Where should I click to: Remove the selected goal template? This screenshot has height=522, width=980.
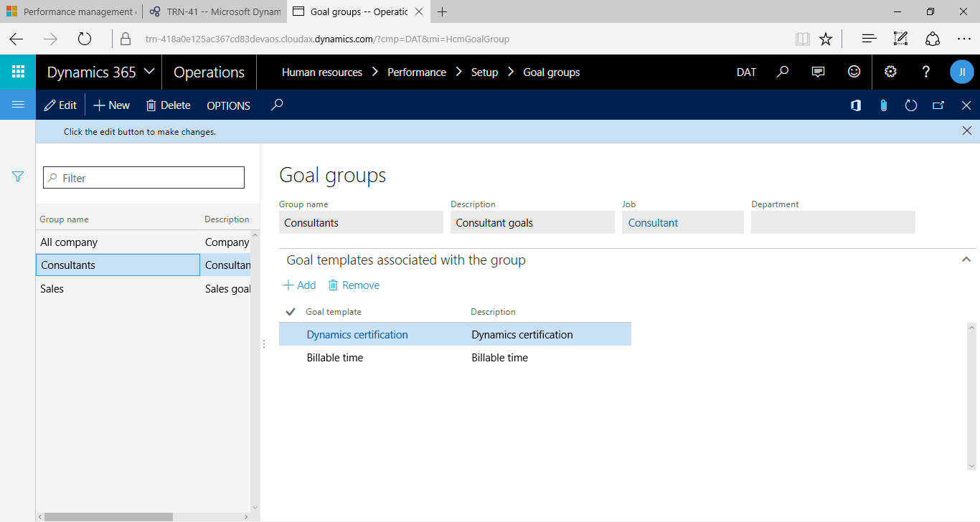click(354, 285)
